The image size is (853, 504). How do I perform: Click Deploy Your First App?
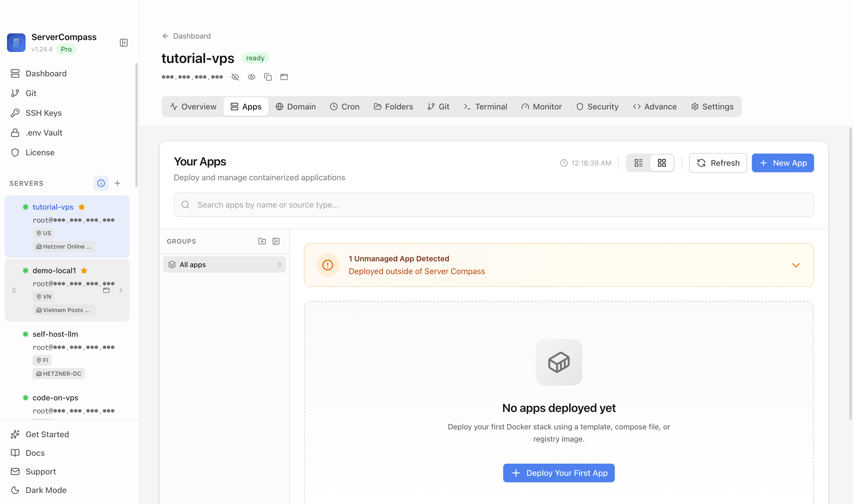point(559,473)
